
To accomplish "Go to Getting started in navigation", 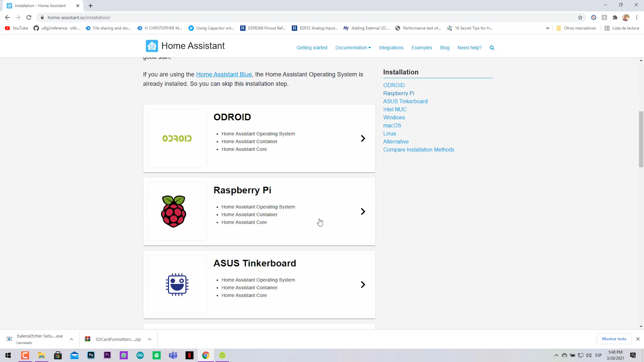I will click(312, 48).
